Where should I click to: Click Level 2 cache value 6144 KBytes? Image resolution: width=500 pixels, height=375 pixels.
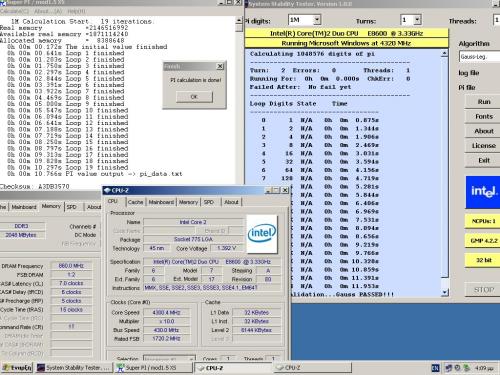pyautogui.click(x=256, y=330)
